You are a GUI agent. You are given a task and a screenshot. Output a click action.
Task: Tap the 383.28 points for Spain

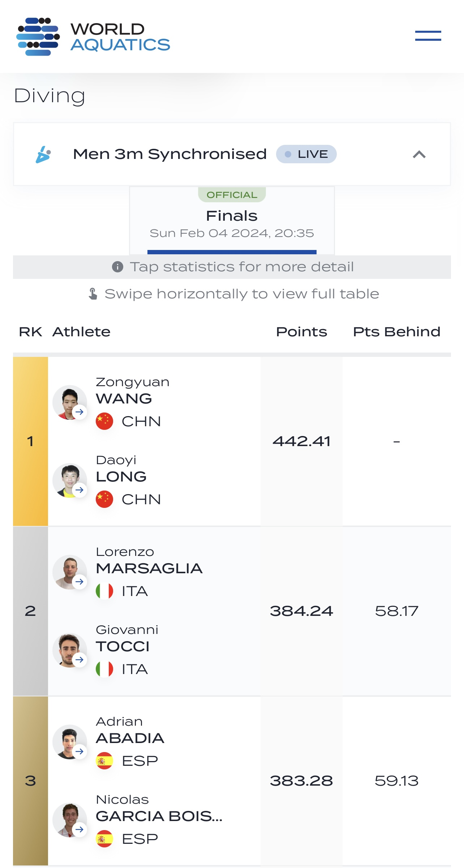tap(301, 781)
